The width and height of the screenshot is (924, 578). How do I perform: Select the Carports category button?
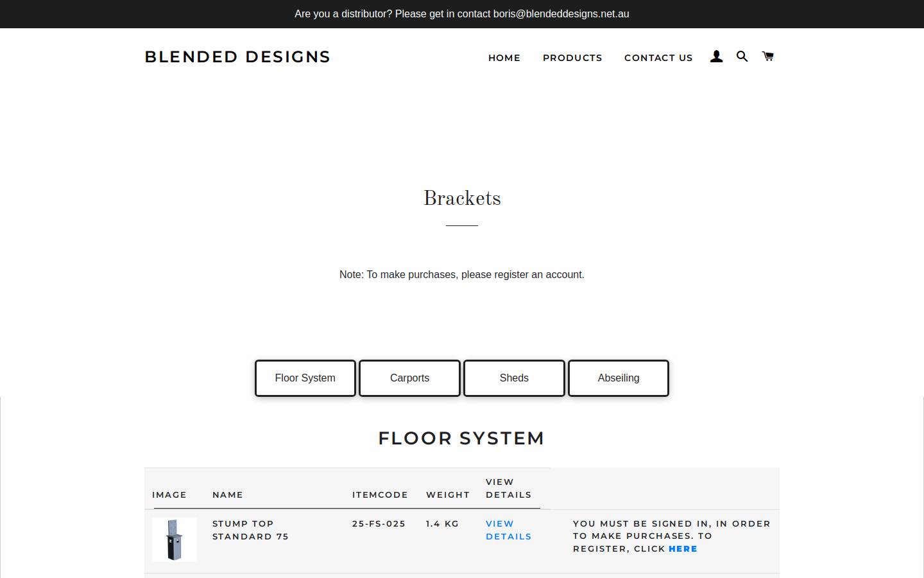409,378
